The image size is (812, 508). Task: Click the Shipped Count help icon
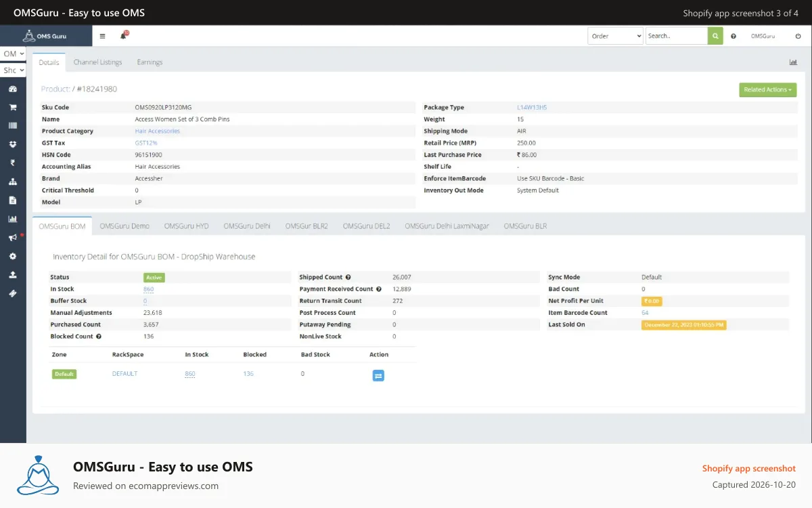[x=348, y=277]
